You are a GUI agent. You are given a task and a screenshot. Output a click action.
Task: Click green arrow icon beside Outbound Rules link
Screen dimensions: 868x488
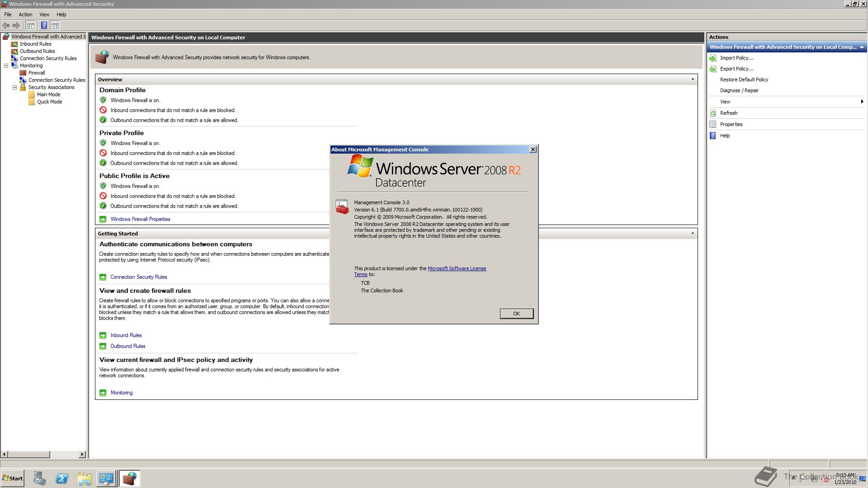click(x=103, y=346)
